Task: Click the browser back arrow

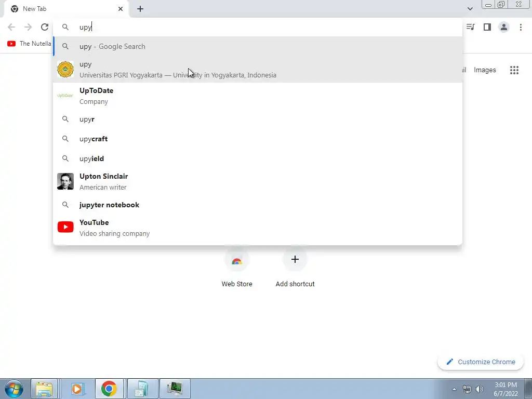Action: pos(11,27)
